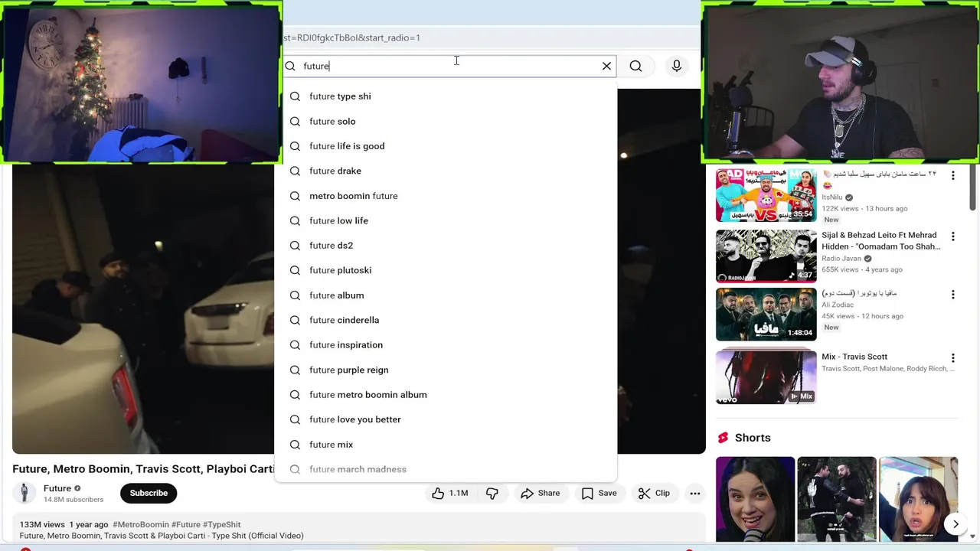The width and height of the screenshot is (980, 551).
Task: Open options menu for Ali Zodiac video
Action: 952,295
